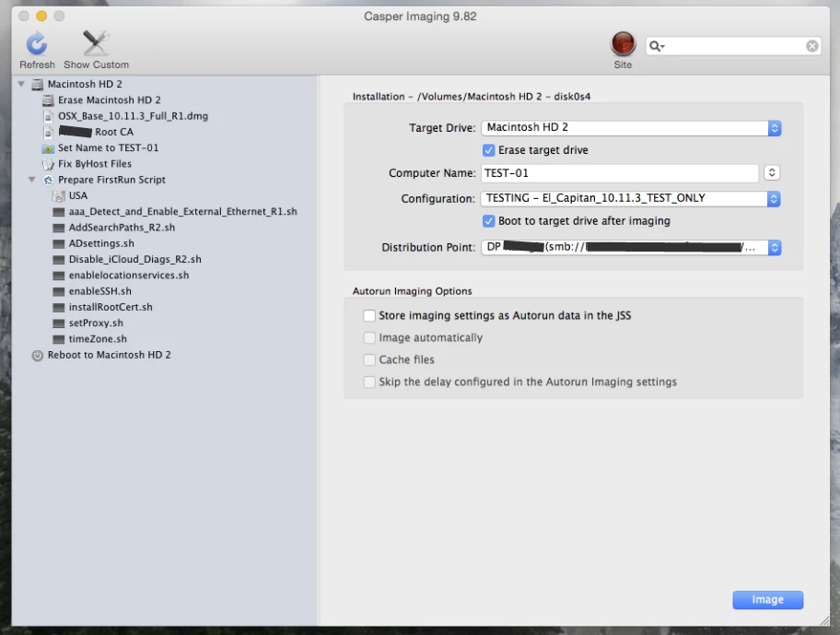Click the red Site icon
This screenshot has width=840, height=635.
(x=623, y=44)
